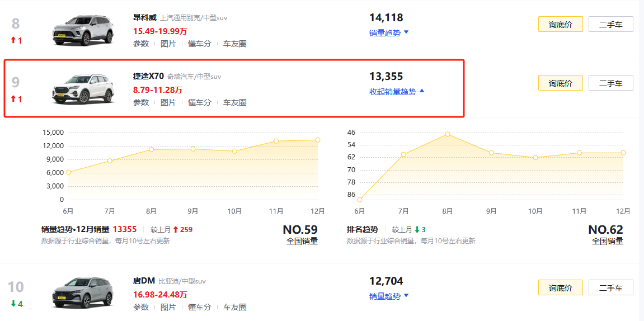Select 6月 data point on ranking chart

360,200
